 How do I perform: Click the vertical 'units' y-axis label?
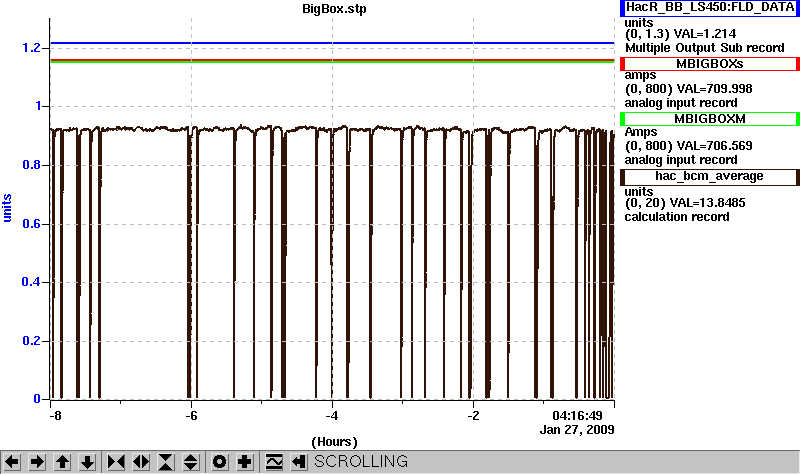coord(7,208)
